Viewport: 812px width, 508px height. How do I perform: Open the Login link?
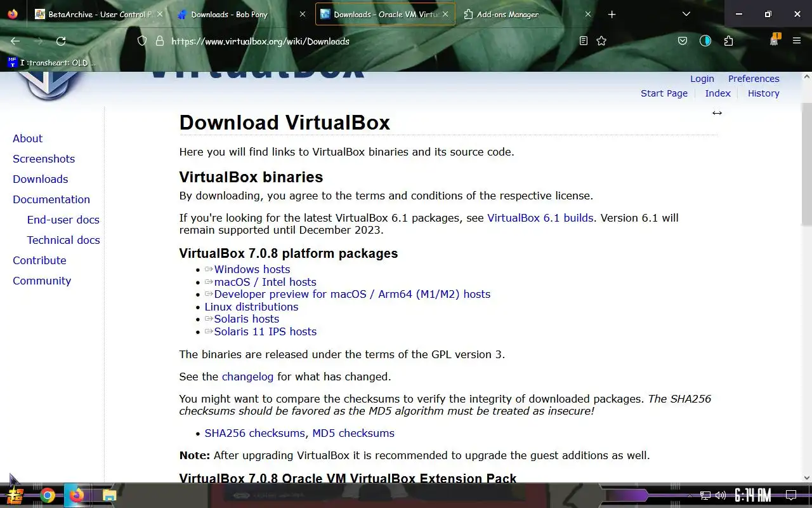(702, 79)
